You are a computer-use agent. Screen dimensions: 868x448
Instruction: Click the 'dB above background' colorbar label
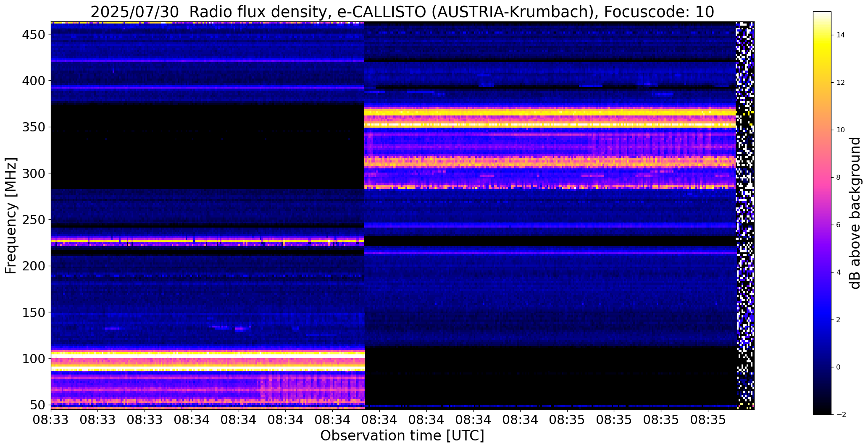tap(855, 213)
